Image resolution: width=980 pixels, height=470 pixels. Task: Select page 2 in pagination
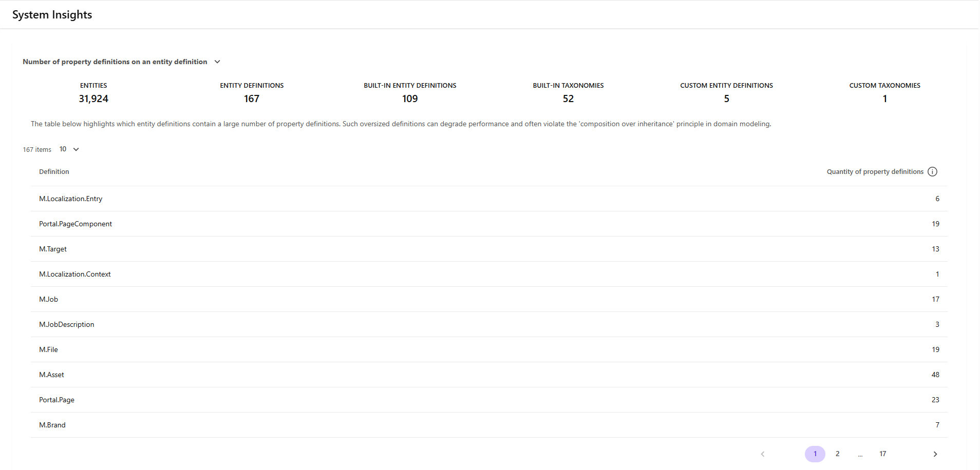click(x=837, y=454)
